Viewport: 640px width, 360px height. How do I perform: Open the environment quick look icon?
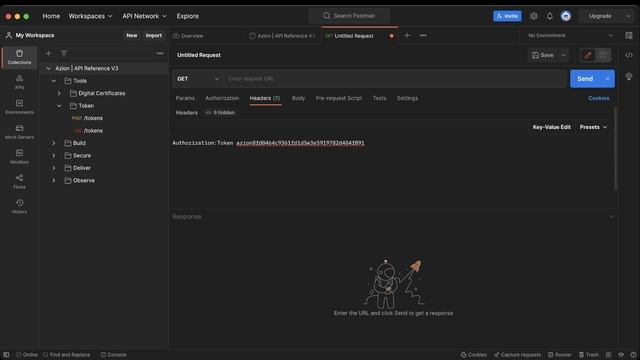(629, 36)
